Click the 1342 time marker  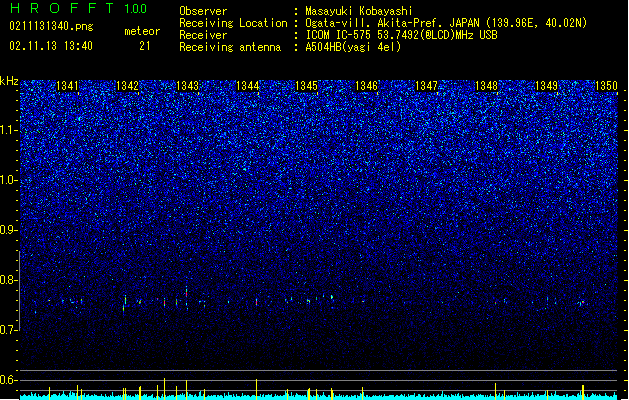[127, 86]
